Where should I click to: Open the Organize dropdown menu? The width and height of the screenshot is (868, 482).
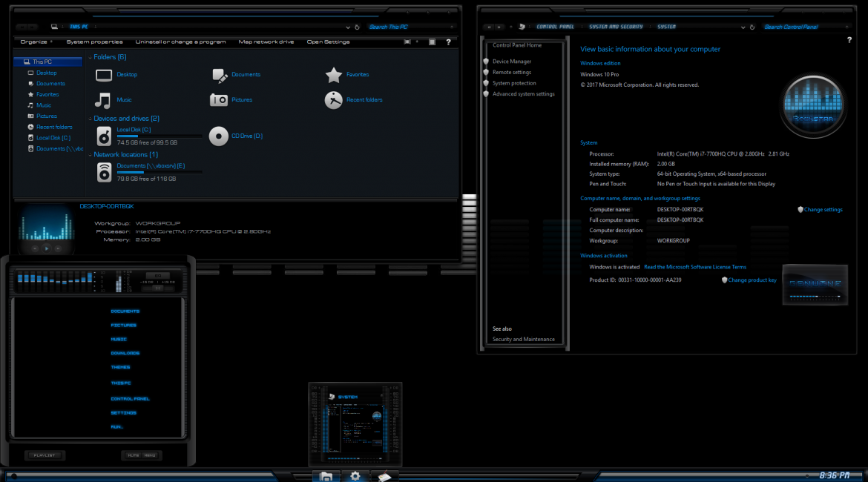pyautogui.click(x=36, y=42)
